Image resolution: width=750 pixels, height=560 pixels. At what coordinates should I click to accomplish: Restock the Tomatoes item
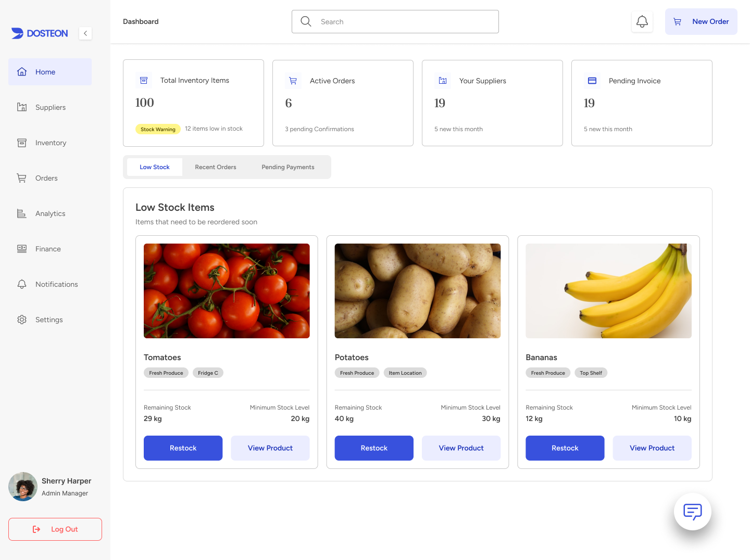click(183, 448)
